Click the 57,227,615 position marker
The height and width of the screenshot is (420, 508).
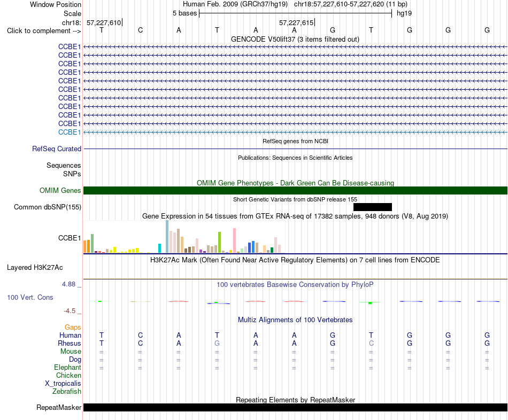coord(296,22)
